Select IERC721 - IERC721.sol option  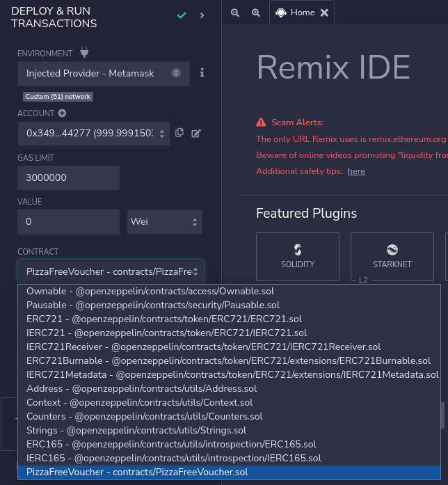pos(229,333)
